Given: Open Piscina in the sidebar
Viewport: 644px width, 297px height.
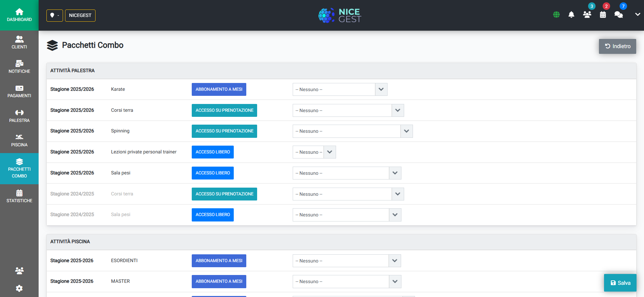Looking at the screenshot, I should (19, 141).
